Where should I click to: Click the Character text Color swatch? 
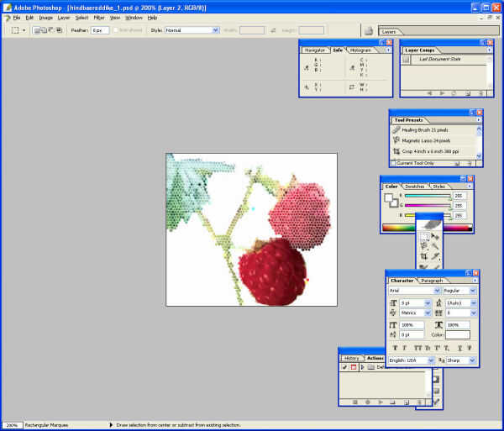pos(458,335)
